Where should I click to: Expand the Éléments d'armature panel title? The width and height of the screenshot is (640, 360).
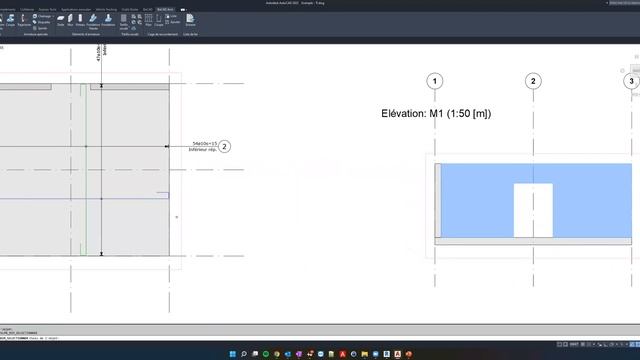click(x=86, y=34)
